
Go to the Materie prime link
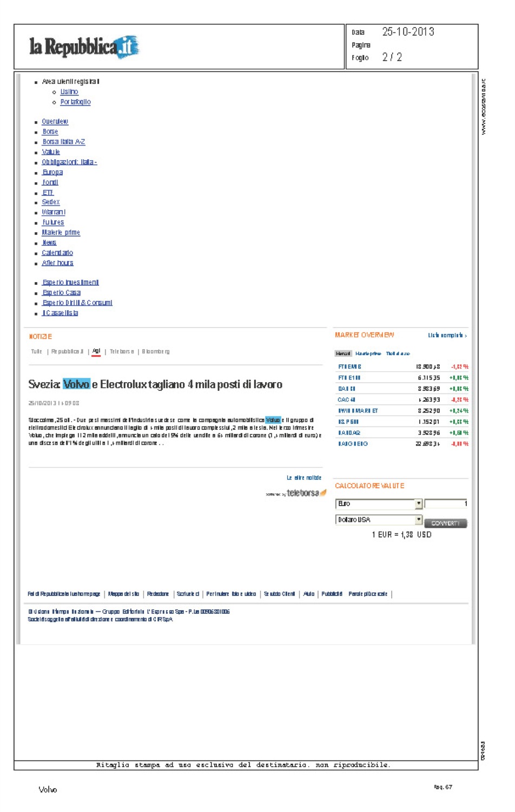pyautogui.click(x=61, y=233)
